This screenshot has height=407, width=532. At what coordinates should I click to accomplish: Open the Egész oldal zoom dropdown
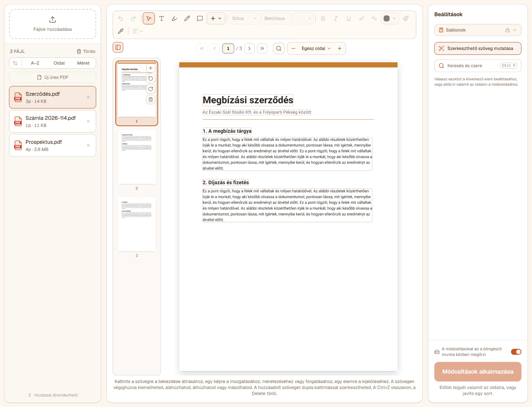pos(316,48)
